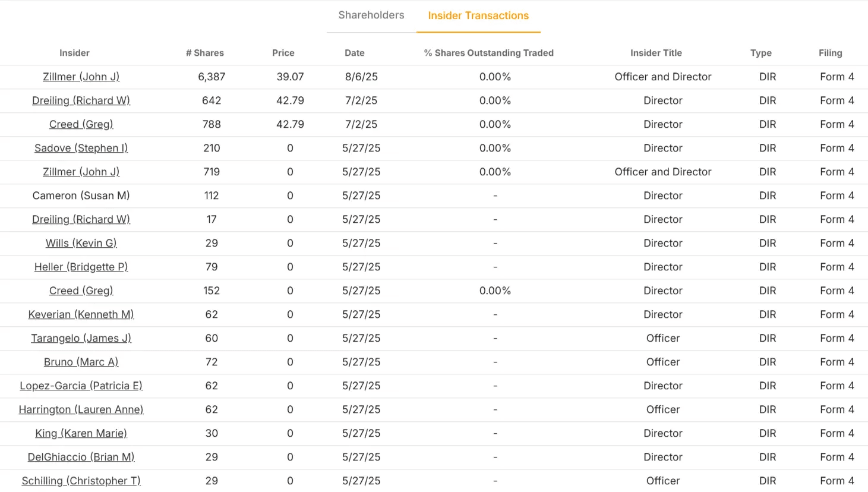Open Dreiling (Richard W) with 642 shares

81,100
